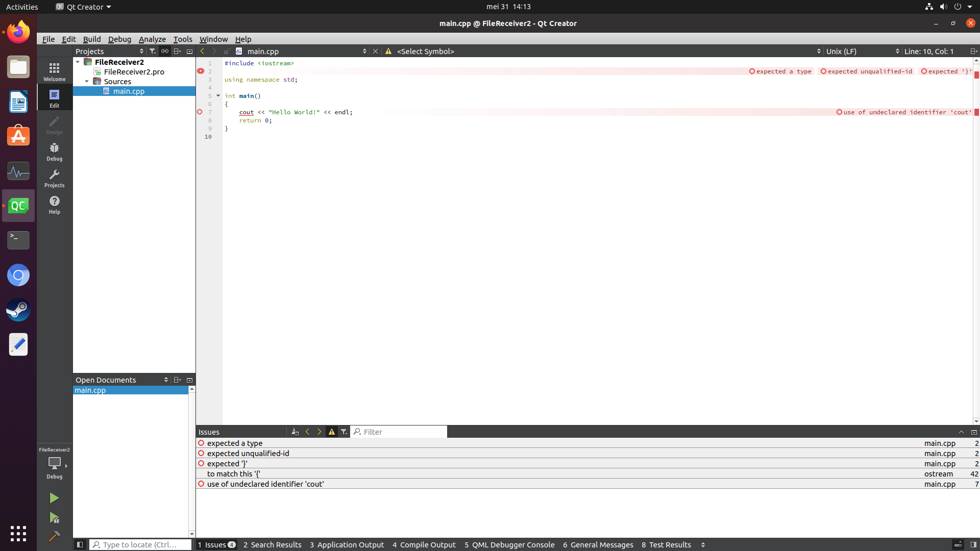Go to previous issue with the back arrow

[x=307, y=431]
